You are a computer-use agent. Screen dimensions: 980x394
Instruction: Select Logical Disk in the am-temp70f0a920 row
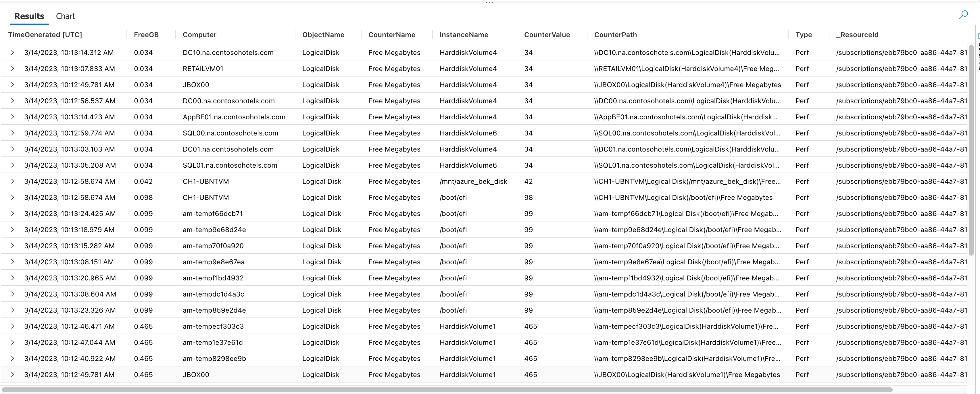(x=322, y=246)
